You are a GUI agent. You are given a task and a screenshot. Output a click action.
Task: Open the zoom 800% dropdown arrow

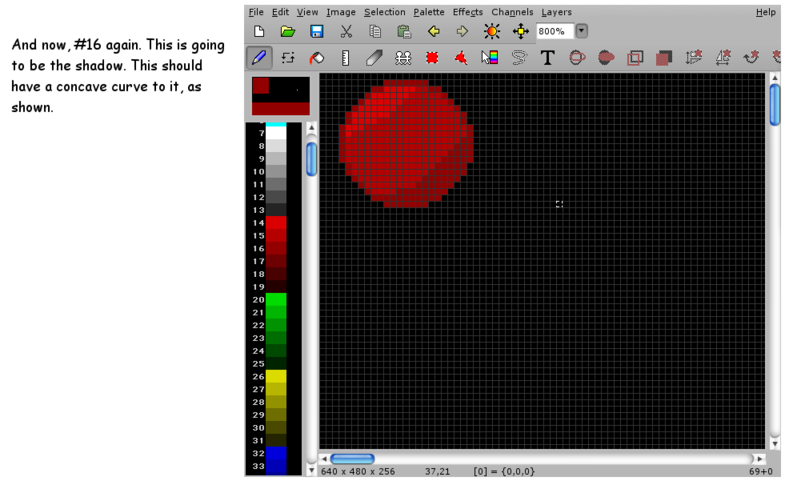coord(581,32)
